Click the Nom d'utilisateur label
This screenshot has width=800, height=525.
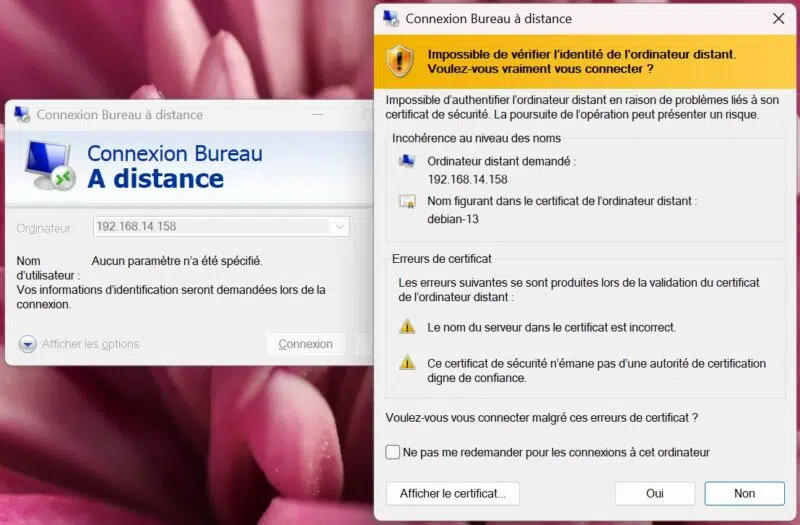tap(47, 268)
